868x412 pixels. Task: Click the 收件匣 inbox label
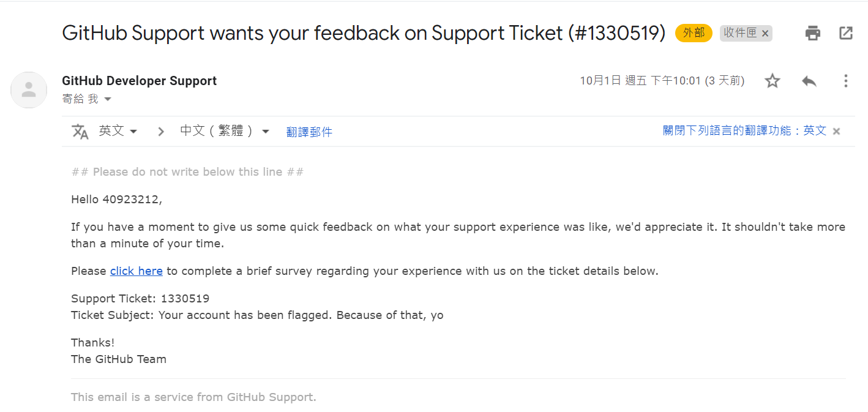(740, 33)
